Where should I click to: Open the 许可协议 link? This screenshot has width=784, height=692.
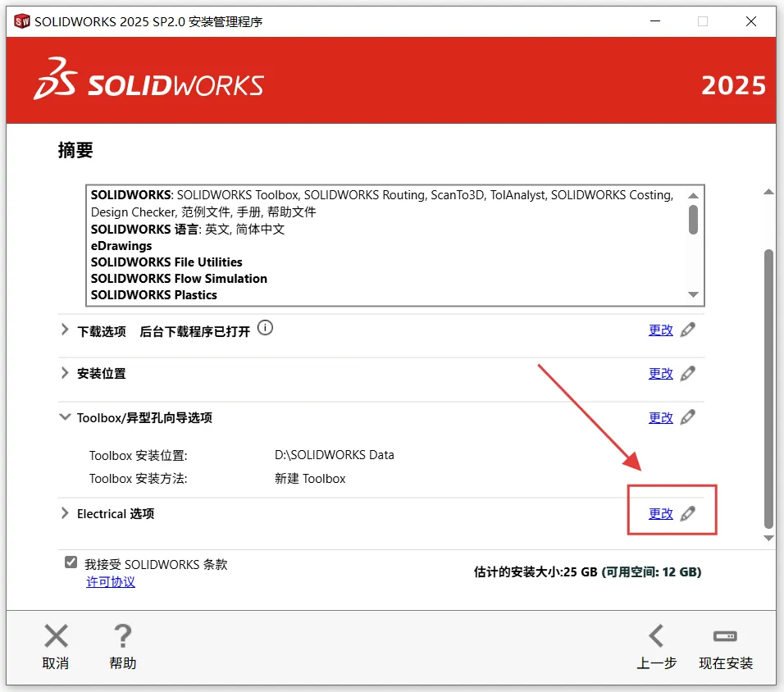pyautogui.click(x=111, y=582)
